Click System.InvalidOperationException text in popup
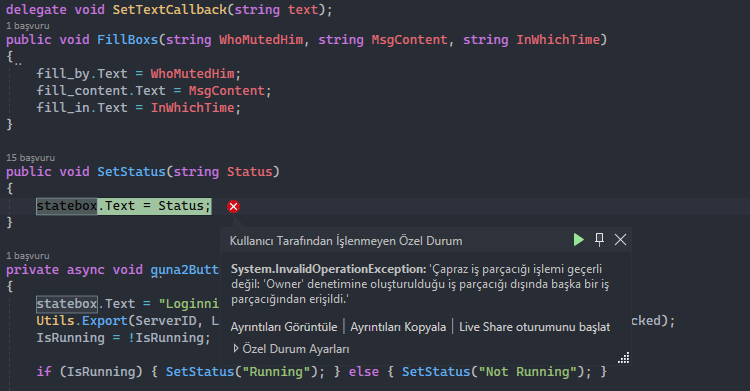This screenshot has width=750, height=391. tap(329, 269)
